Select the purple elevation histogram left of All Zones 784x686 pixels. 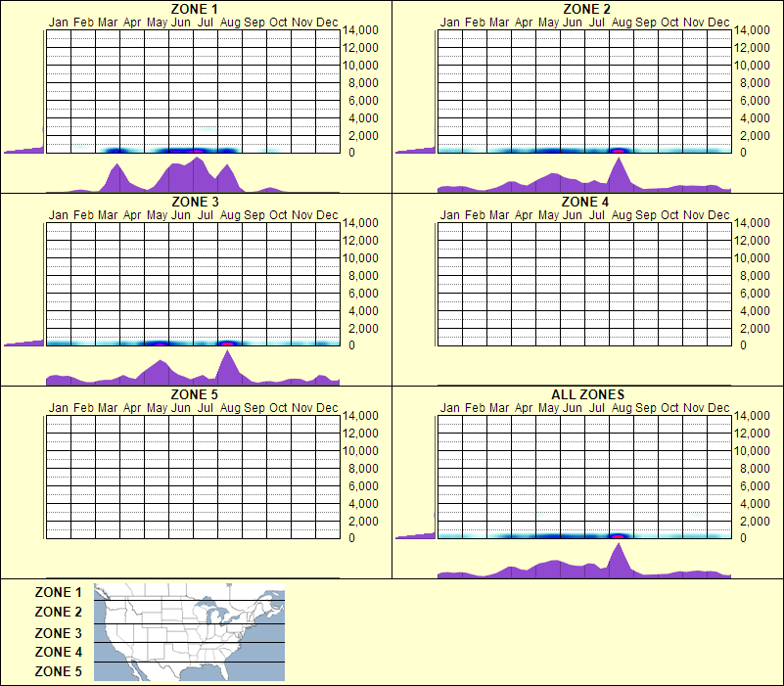point(416,535)
